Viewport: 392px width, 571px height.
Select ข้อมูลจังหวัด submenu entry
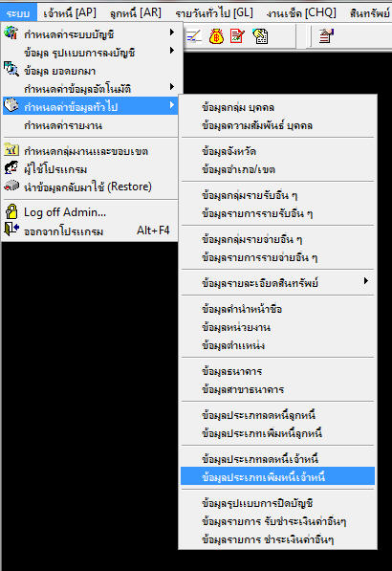pyautogui.click(x=277, y=151)
